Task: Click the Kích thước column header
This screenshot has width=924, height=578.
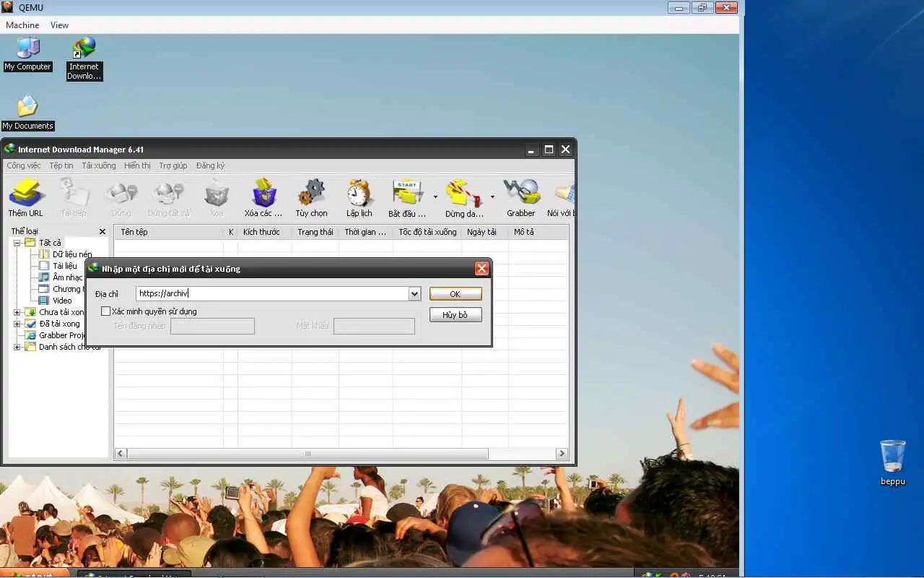Action: 265,232
